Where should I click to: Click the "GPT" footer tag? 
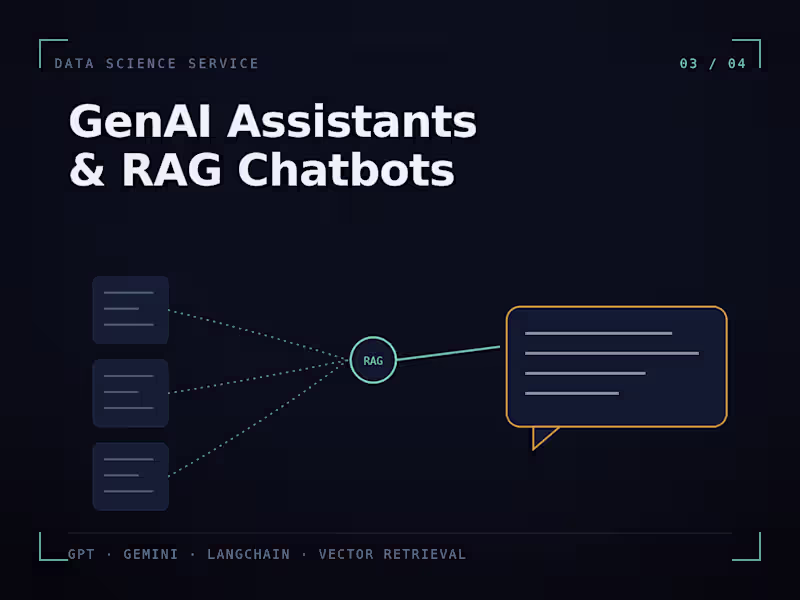click(81, 554)
